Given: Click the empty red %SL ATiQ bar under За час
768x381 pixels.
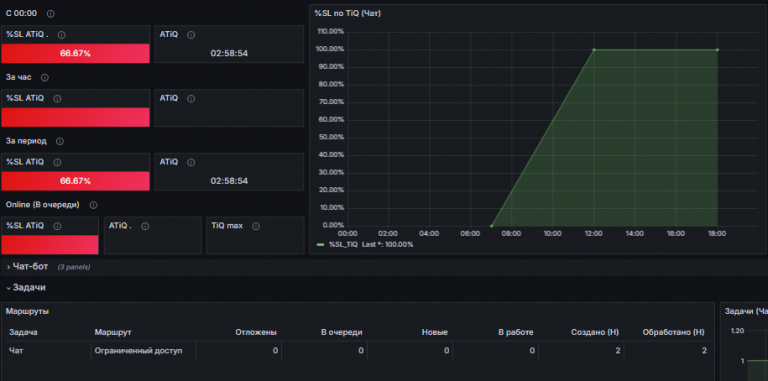Looking at the screenshot, I should click(75, 117).
